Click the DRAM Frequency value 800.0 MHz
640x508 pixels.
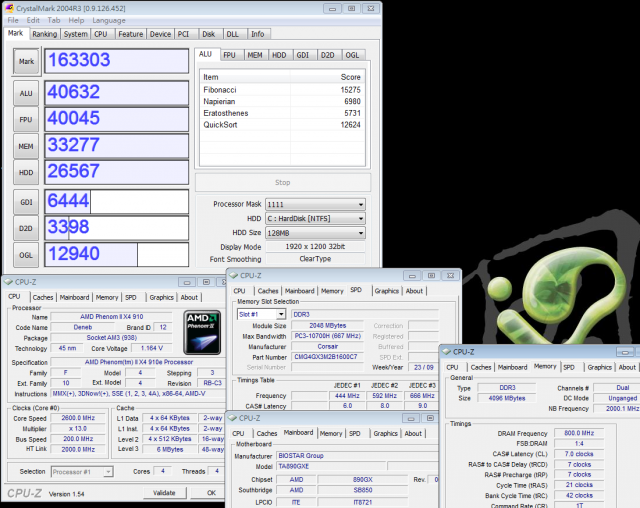[579, 433]
